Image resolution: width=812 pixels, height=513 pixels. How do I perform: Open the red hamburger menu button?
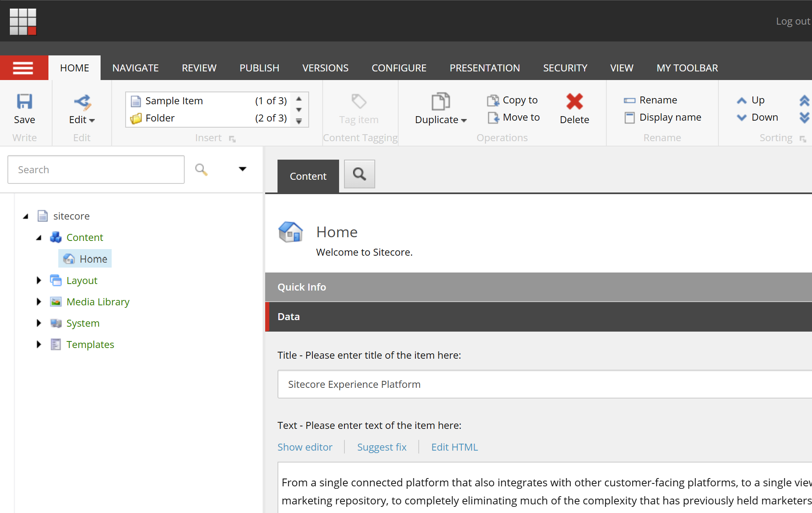(24, 68)
